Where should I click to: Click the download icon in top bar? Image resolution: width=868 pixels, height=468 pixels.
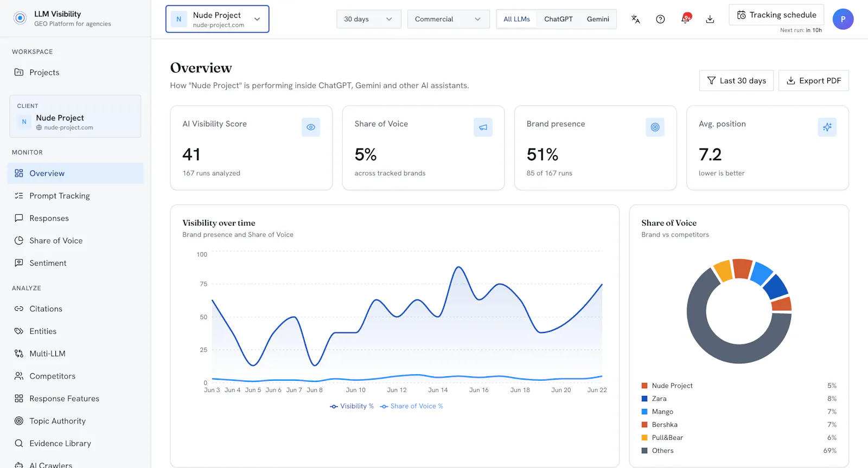(710, 19)
